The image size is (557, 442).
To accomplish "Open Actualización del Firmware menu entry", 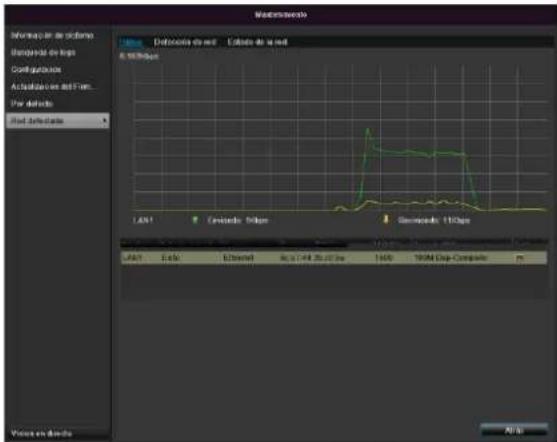I will click(53, 87).
